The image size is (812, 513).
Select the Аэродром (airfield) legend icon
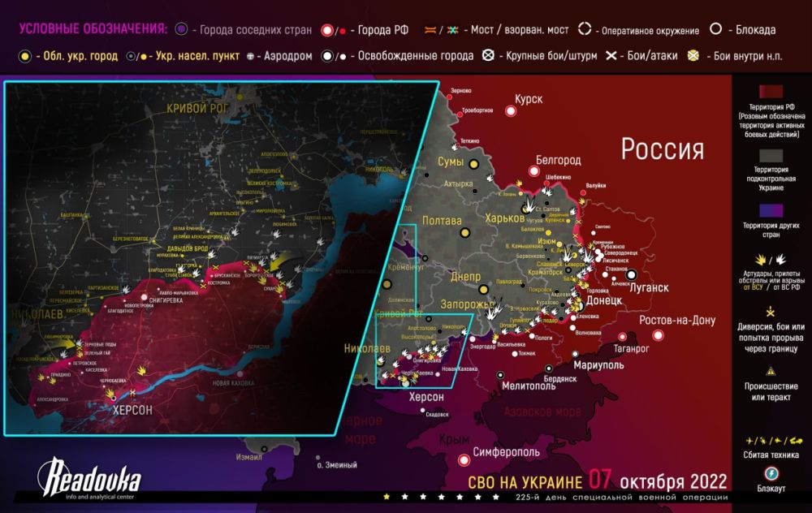252,57
